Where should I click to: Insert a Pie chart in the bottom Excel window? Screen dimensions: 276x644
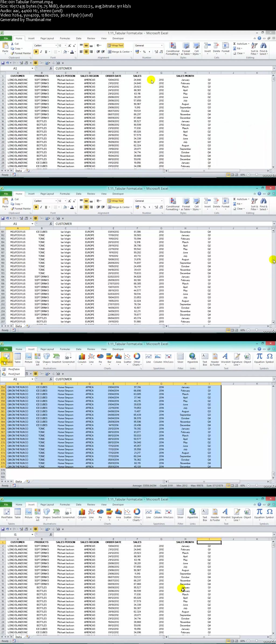tap(100, 513)
